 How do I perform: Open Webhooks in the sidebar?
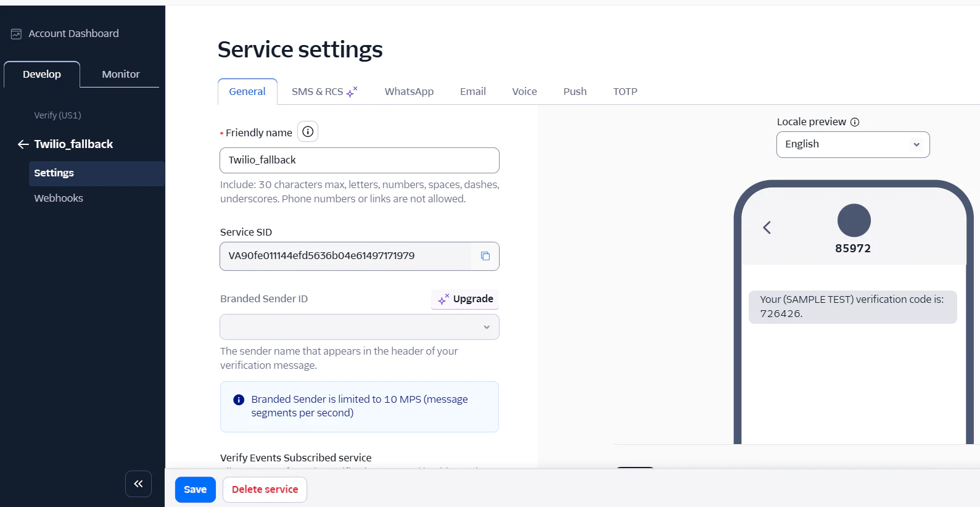point(59,198)
